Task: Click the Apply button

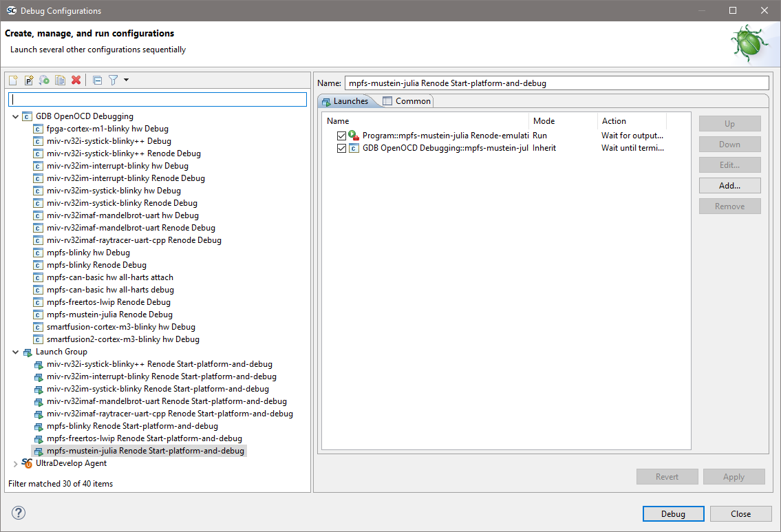Action: click(734, 477)
